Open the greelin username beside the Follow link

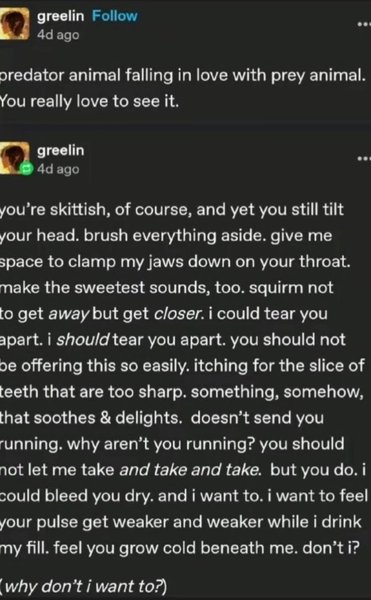tap(60, 16)
